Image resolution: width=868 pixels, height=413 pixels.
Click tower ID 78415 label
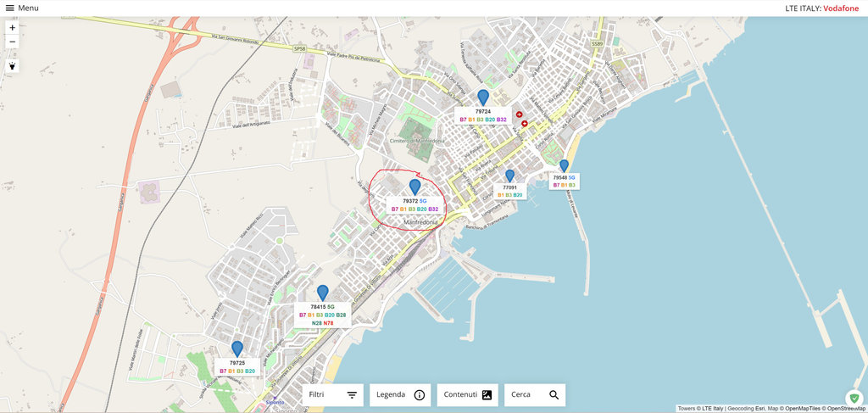tap(318, 307)
